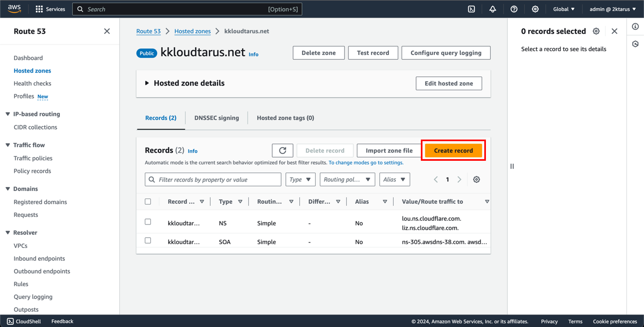This screenshot has width=644, height=327.
Task: Switch to Hosted zone tags (0) tab
Action: pos(285,118)
